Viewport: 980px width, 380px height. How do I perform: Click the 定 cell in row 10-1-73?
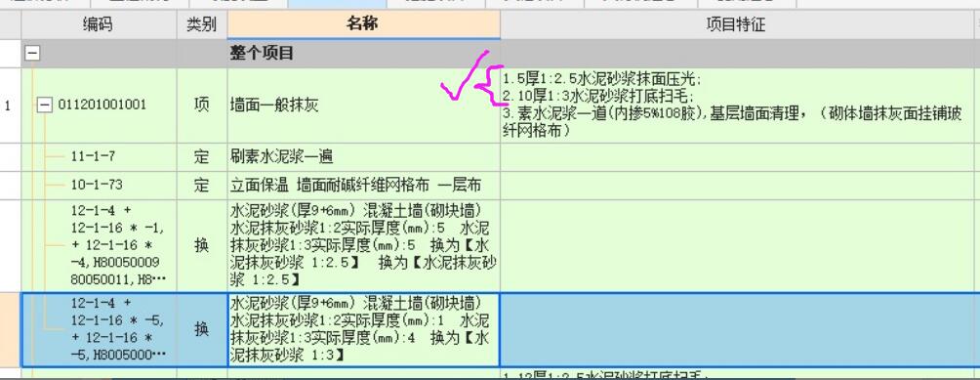(201, 185)
